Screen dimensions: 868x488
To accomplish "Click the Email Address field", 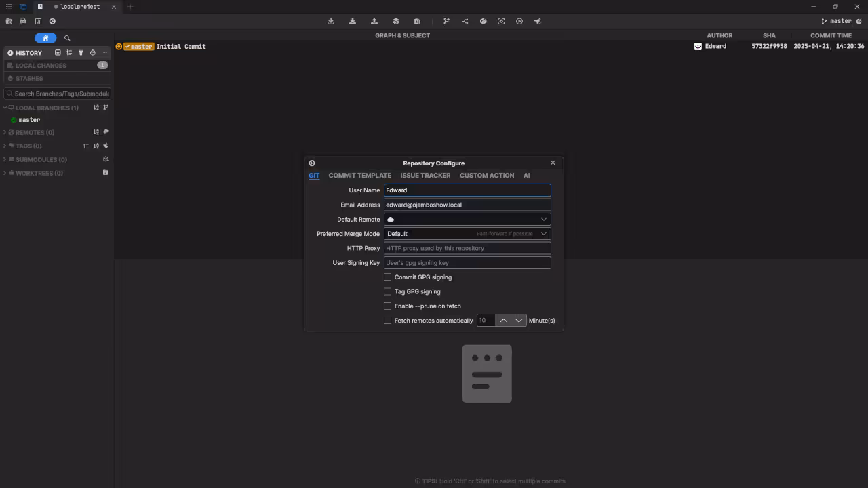I will pyautogui.click(x=467, y=205).
